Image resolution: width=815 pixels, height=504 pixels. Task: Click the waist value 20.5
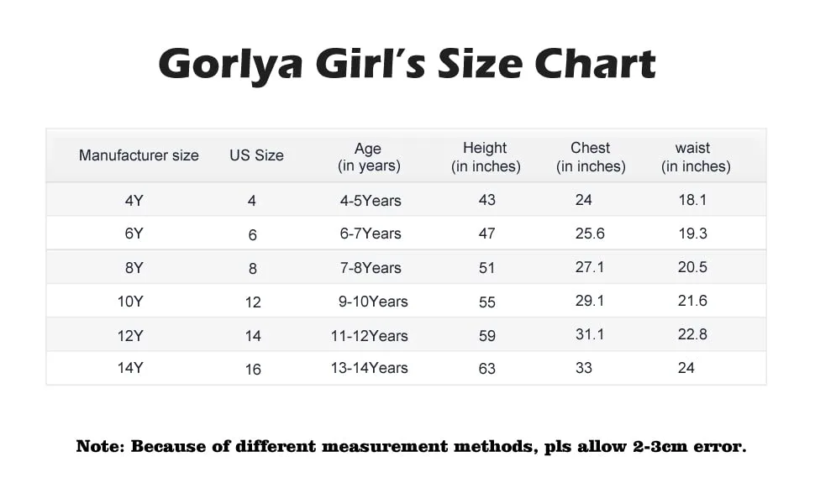coord(693,267)
